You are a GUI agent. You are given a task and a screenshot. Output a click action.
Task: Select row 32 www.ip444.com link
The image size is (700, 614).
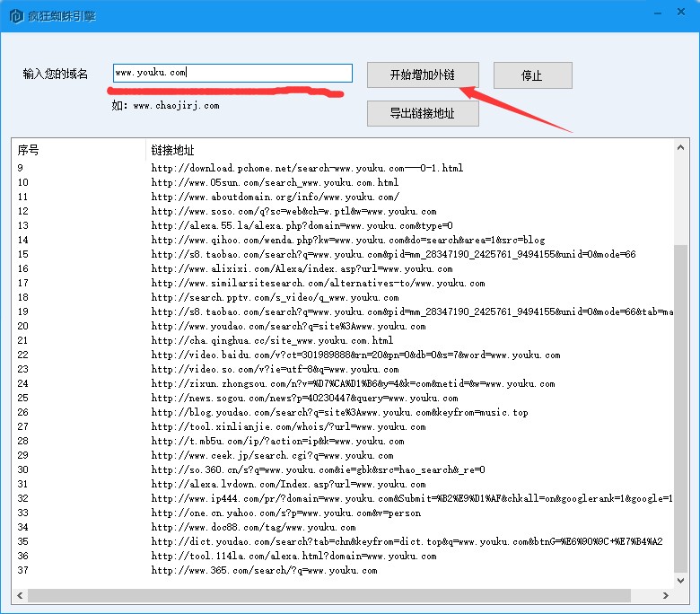coord(412,498)
